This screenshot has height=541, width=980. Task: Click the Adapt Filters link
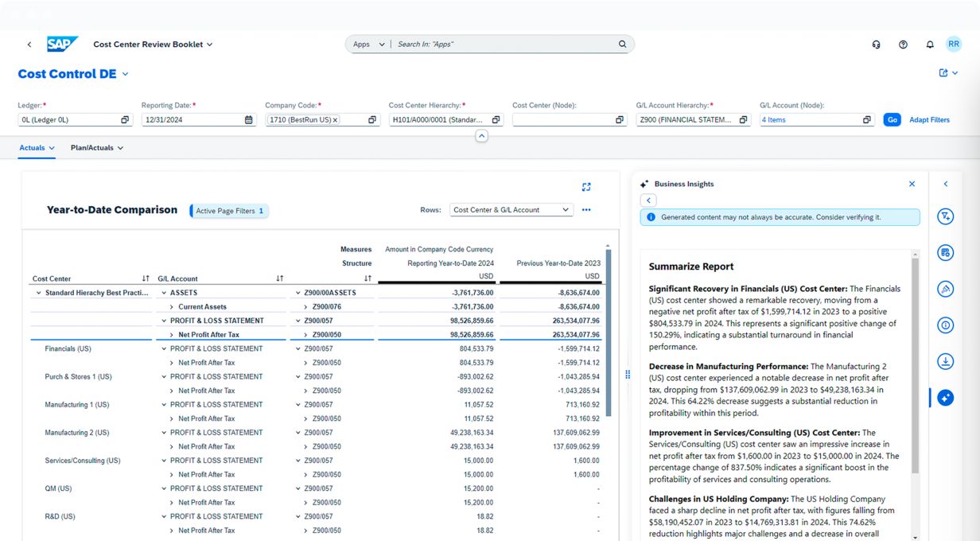pyautogui.click(x=929, y=120)
